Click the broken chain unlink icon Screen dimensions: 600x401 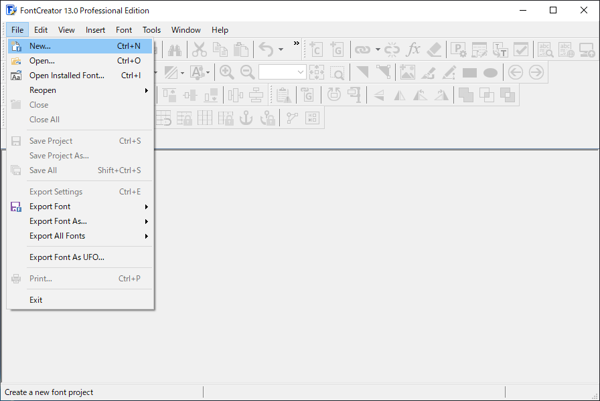(392, 50)
